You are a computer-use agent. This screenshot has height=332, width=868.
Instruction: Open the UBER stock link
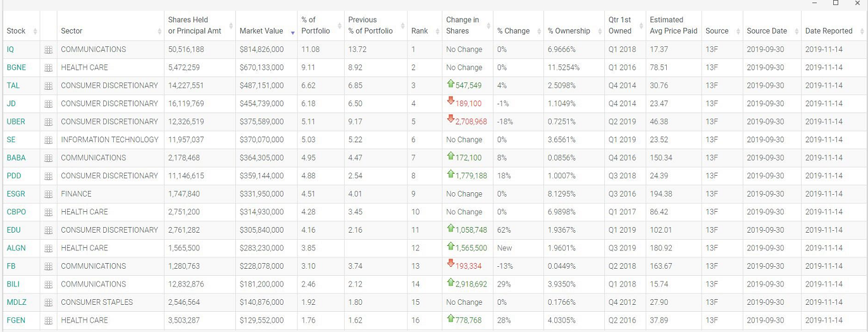(16, 121)
